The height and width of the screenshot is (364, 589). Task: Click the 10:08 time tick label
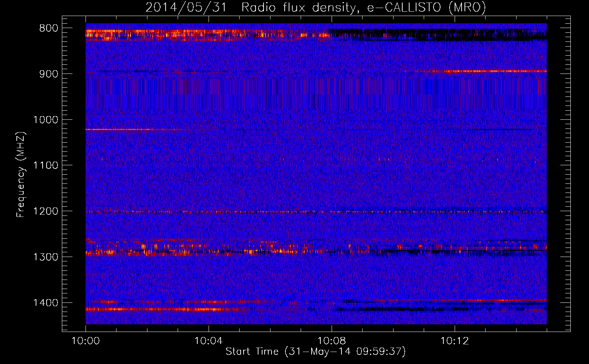[332, 341]
